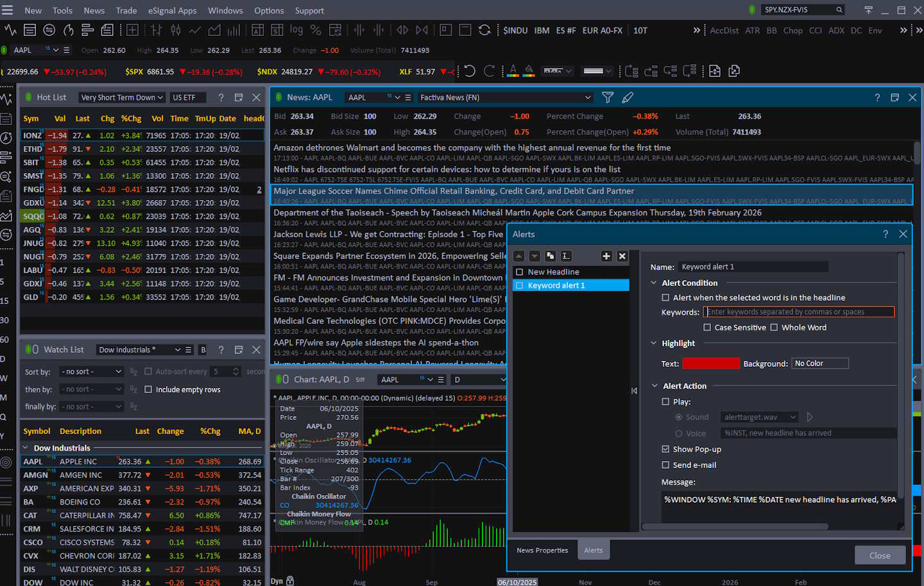Open the Sort by no sort dropdown
Viewport: 924px width, 586px height.
[x=91, y=372]
